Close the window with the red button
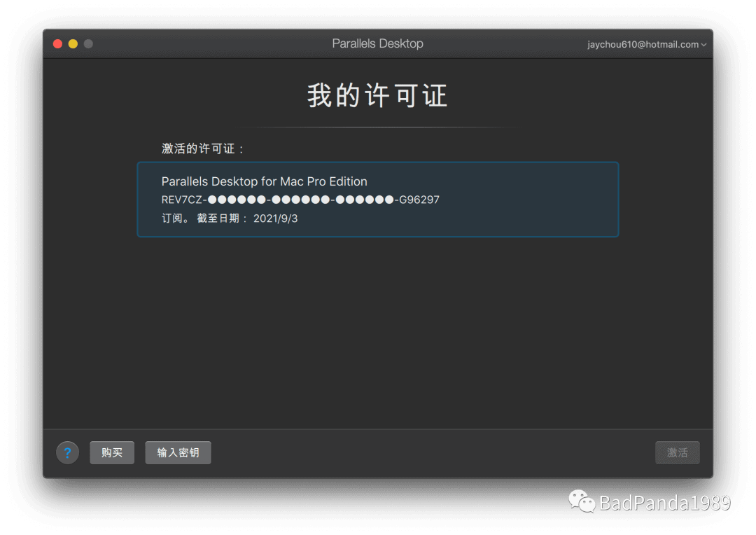756x535 pixels. [x=58, y=44]
